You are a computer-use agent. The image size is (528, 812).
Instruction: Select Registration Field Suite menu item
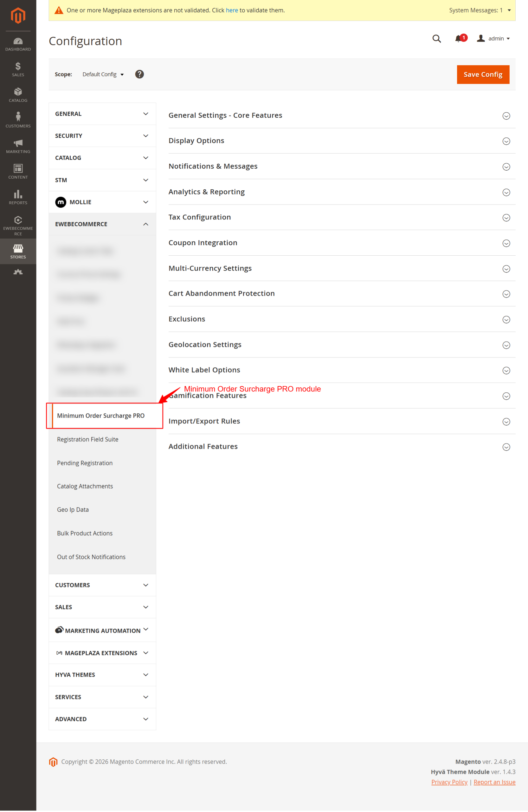87,439
